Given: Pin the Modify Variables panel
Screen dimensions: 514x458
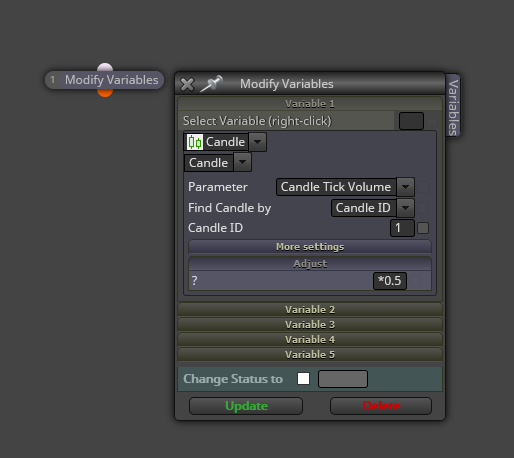Looking at the screenshot, I should click(211, 84).
